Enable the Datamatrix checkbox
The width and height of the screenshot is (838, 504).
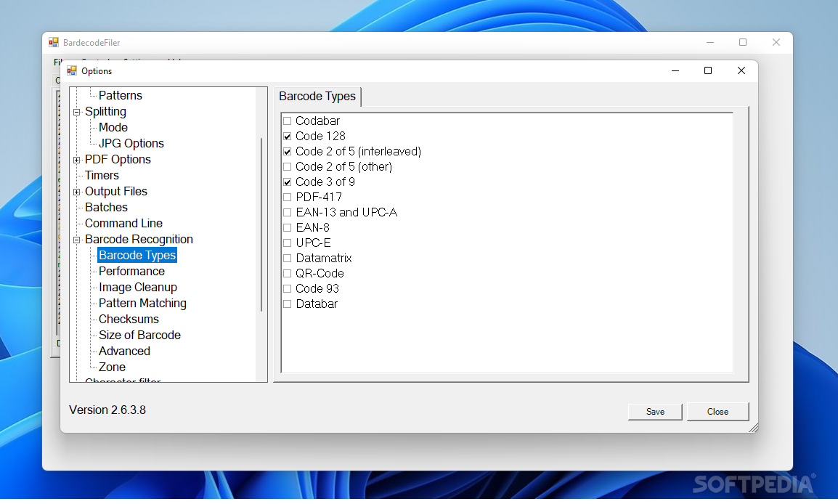[x=287, y=258]
